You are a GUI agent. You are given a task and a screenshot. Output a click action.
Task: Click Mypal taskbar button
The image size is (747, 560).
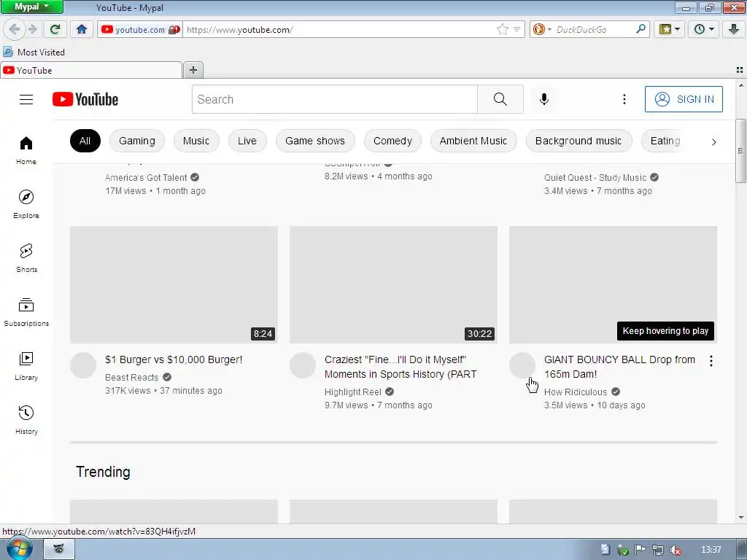click(59, 550)
